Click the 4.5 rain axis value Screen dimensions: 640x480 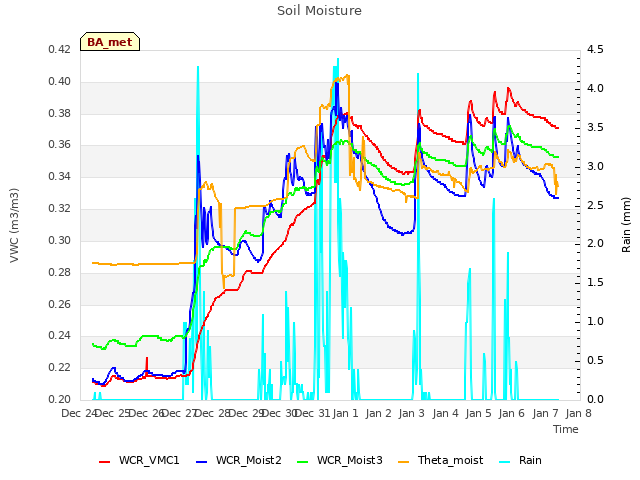(595, 50)
